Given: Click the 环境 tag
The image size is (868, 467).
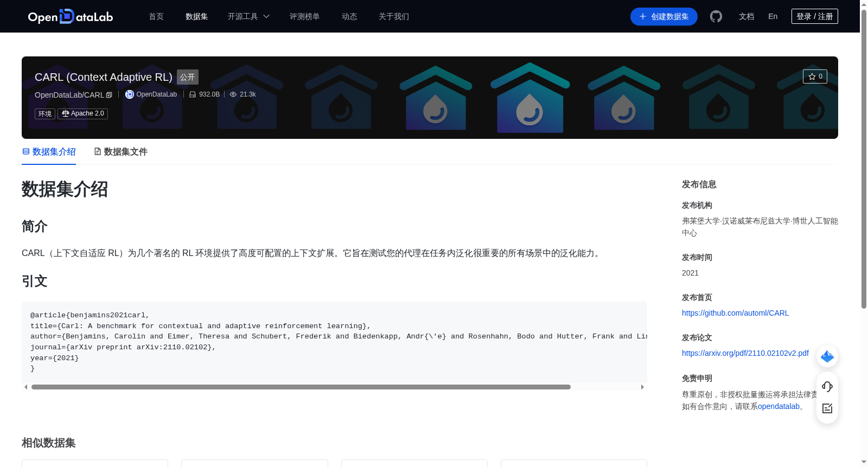Looking at the screenshot, I should (x=45, y=113).
